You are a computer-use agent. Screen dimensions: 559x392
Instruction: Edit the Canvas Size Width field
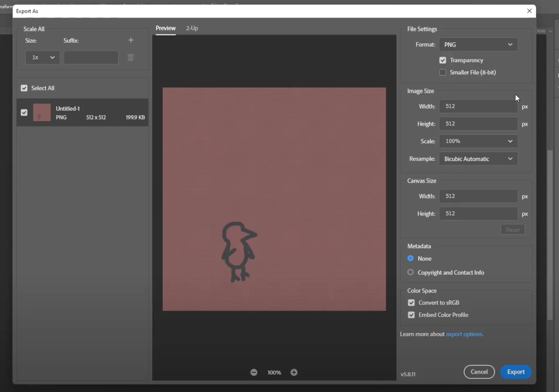coord(478,196)
